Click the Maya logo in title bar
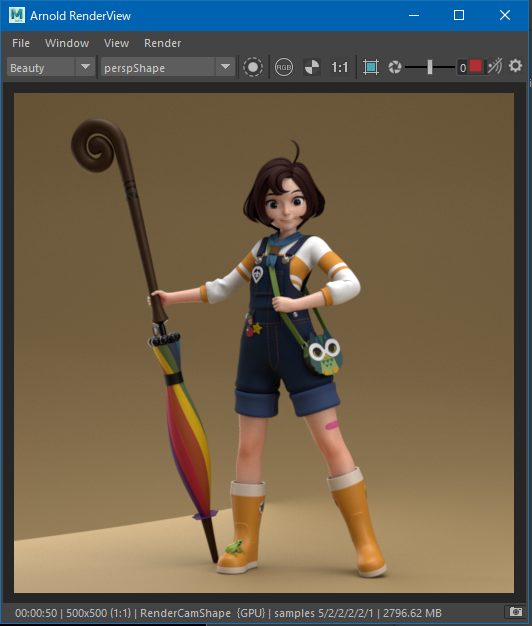Screen dimensions: 532x626 tap(17, 15)
